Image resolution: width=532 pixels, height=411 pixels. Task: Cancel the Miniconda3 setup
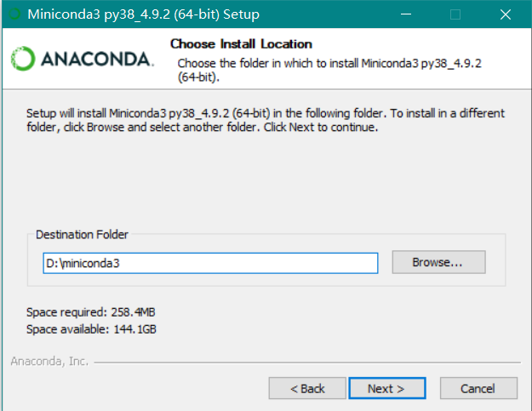tap(478, 388)
